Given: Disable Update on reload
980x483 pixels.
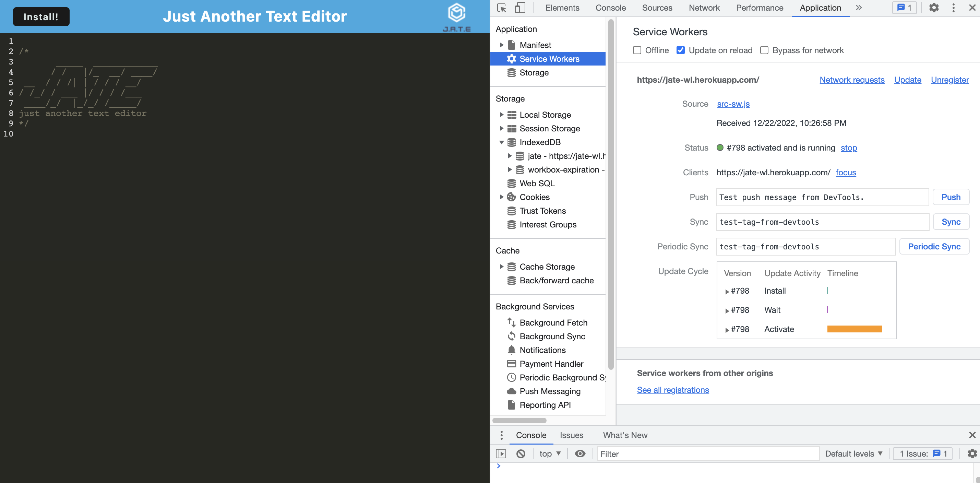Looking at the screenshot, I should point(681,50).
